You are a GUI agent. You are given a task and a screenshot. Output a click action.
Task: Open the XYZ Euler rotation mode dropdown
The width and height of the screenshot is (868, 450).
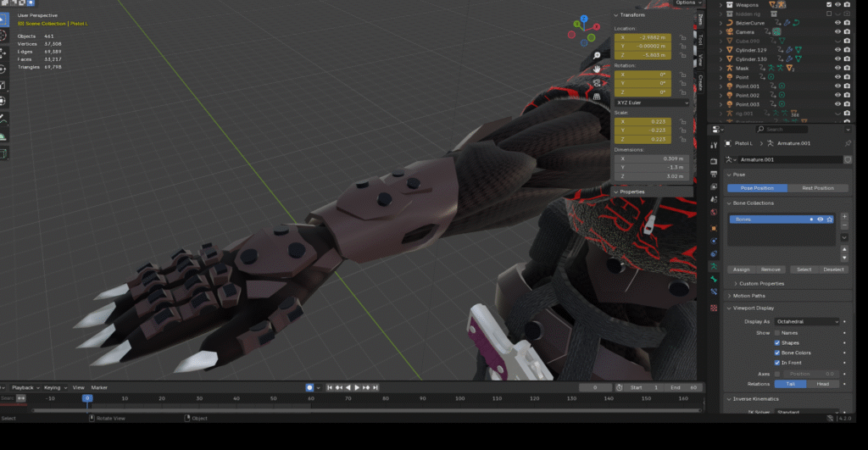pos(652,103)
